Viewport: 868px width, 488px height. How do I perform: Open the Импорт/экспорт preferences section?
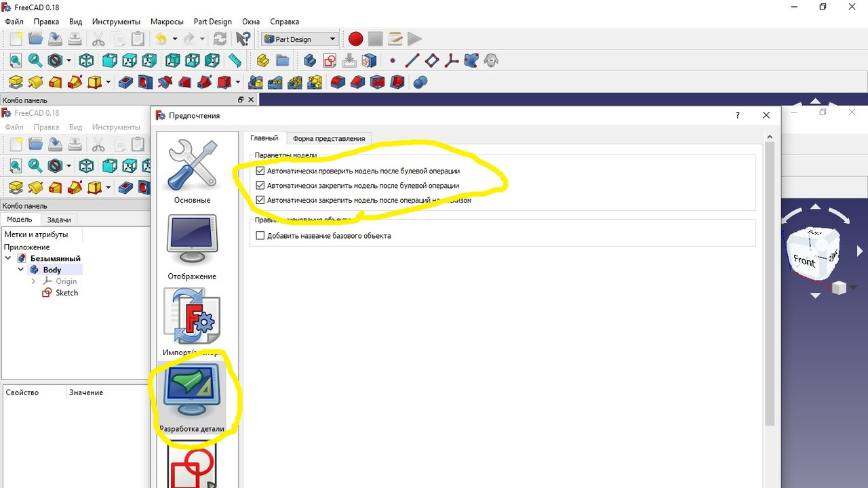click(192, 323)
